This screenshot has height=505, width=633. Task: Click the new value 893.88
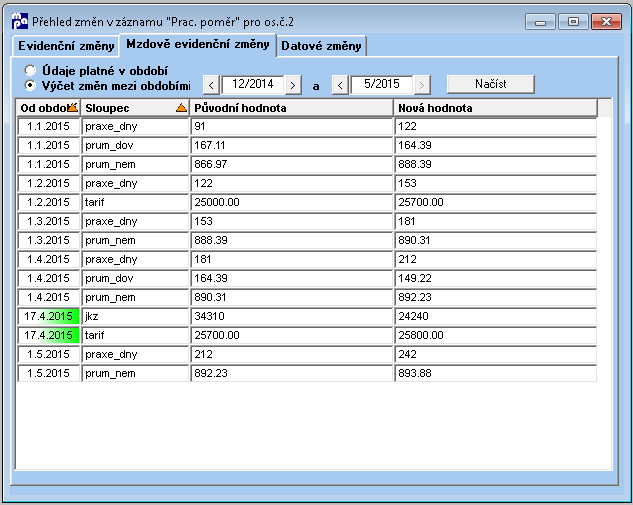pos(495,373)
